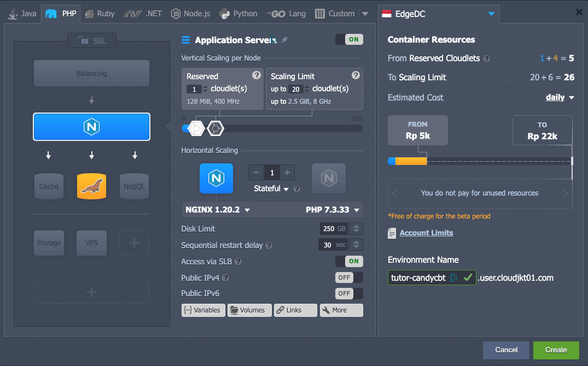
Task: Adjust the restart delay stepper
Action: pyautogui.click(x=356, y=245)
